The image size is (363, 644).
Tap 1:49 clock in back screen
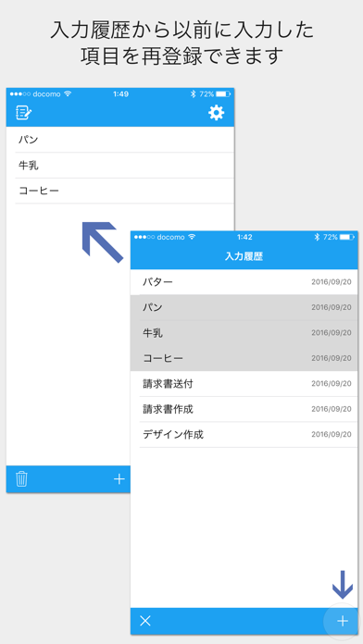(120, 94)
